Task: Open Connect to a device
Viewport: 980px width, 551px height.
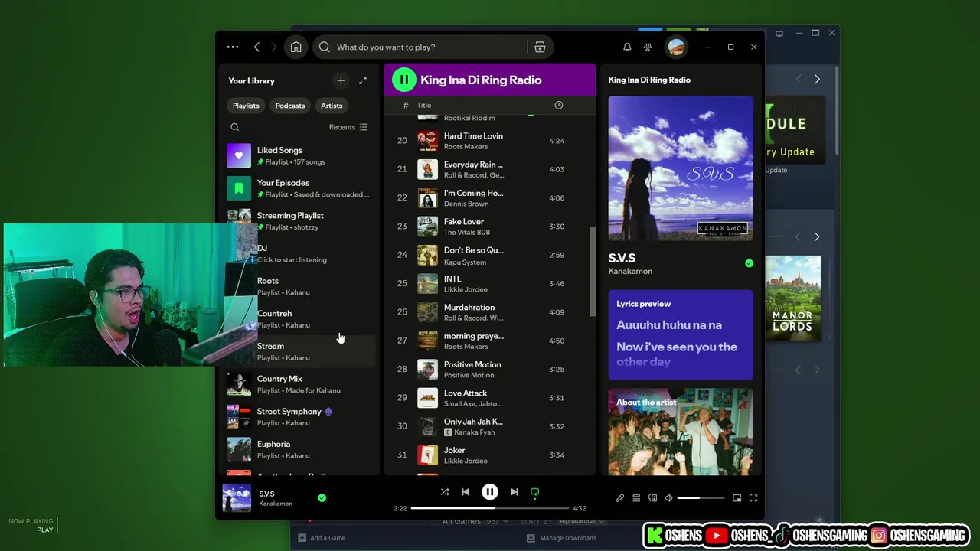Action: tap(653, 498)
